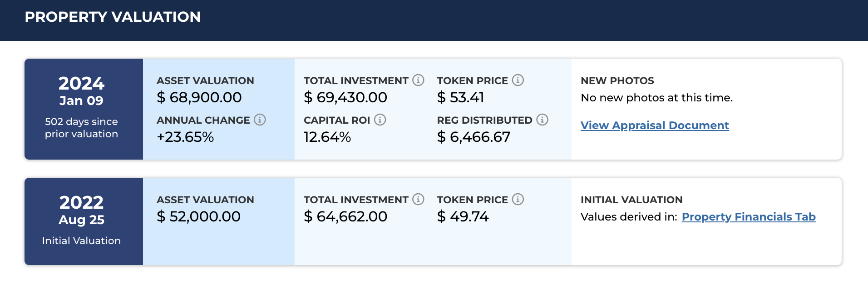Click info icon beside 2024 Total Investment
Image resolution: width=868 pixels, height=281 pixels.
point(418,80)
